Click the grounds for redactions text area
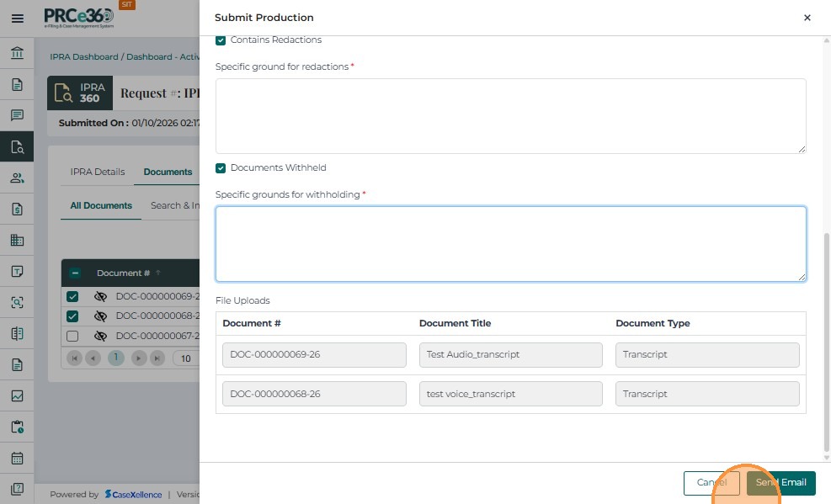This screenshot has height=504, width=831. tap(510, 116)
